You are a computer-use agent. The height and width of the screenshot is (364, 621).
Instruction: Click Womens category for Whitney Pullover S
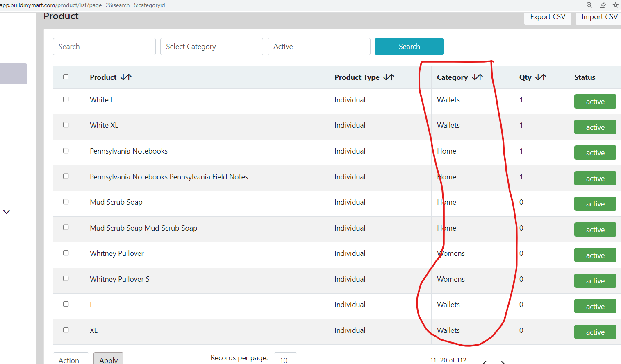[451, 279]
